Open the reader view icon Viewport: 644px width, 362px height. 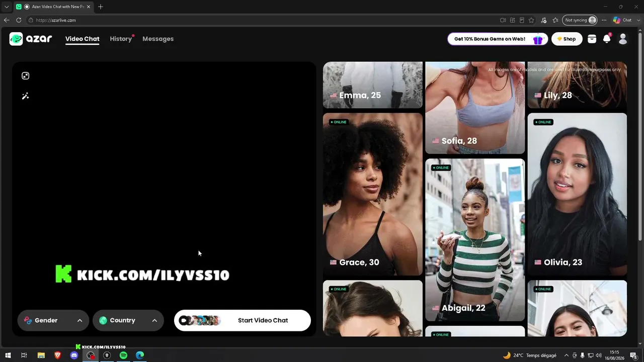click(522, 20)
